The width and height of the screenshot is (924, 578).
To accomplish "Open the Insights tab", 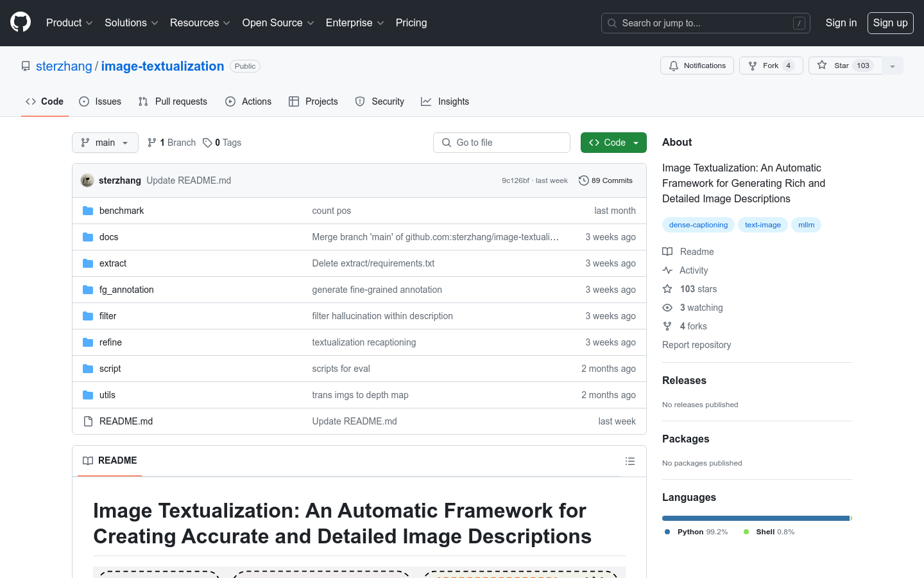I will pyautogui.click(x=445, y=101).
